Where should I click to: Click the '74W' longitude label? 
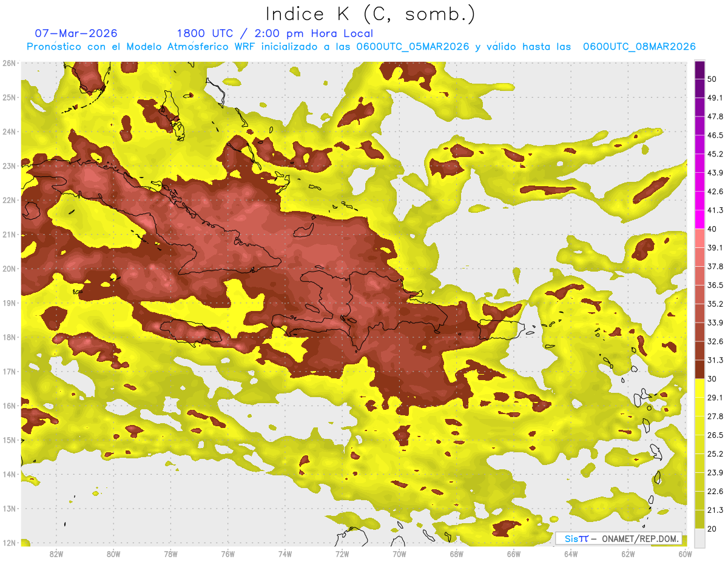click(285, 554)
